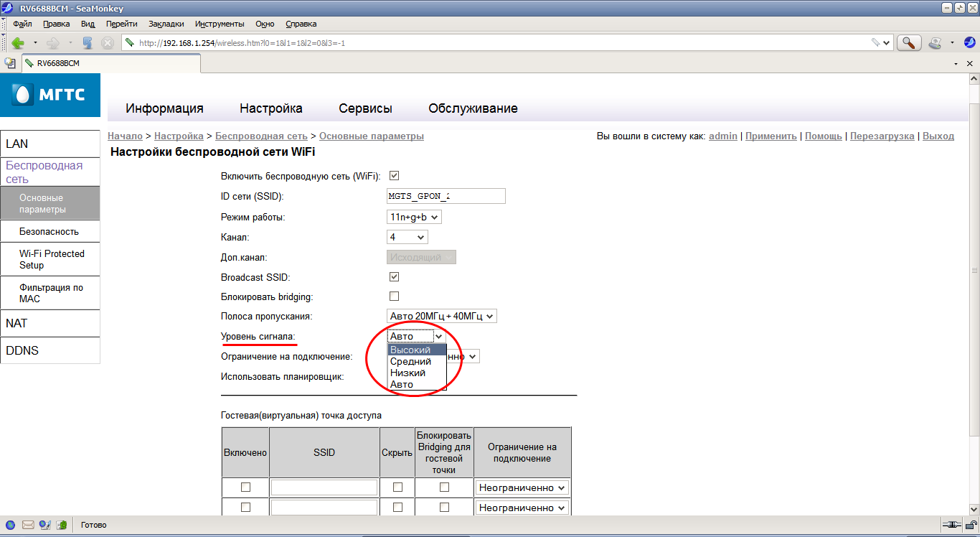Click the green Back arrow button
Screen dimensions: 980x537
[x=18, y=43]
